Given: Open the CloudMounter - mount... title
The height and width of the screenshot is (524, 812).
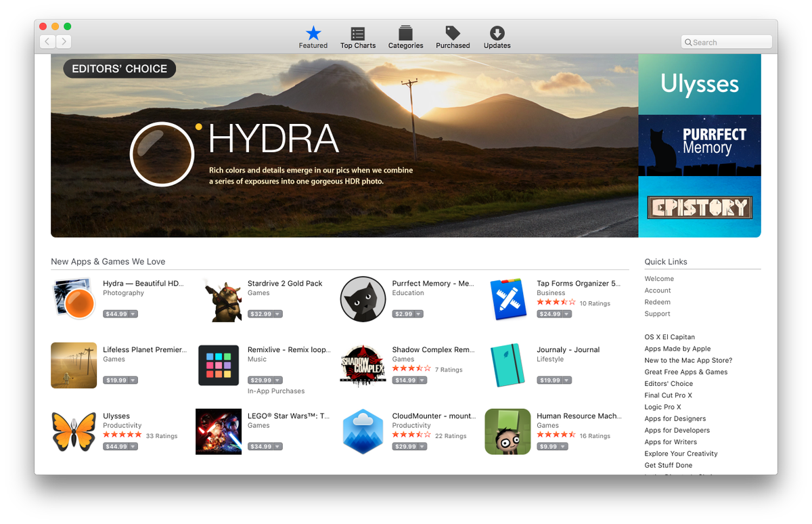Looking at the screenshot, I should (x=433, y=416).
